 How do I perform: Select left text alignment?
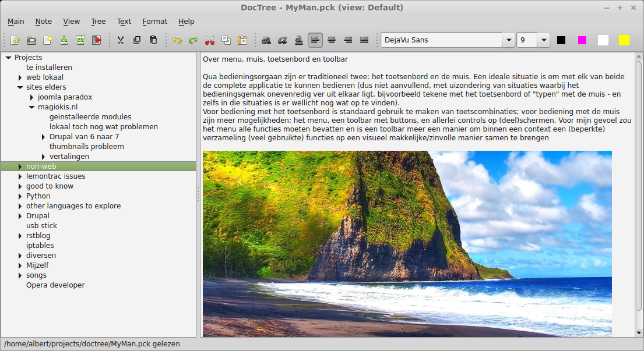315,40
